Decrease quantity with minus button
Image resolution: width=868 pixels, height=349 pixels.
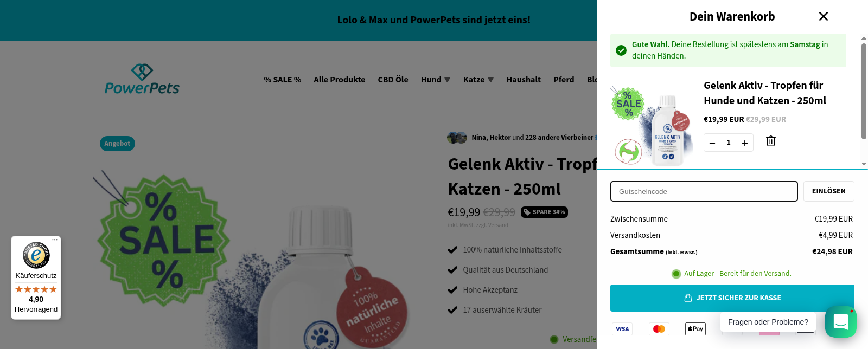[x=712, y=143]
